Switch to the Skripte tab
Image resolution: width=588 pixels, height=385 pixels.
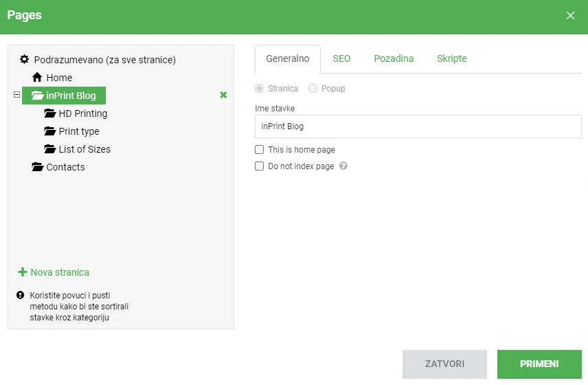click(x=452, y=58)
